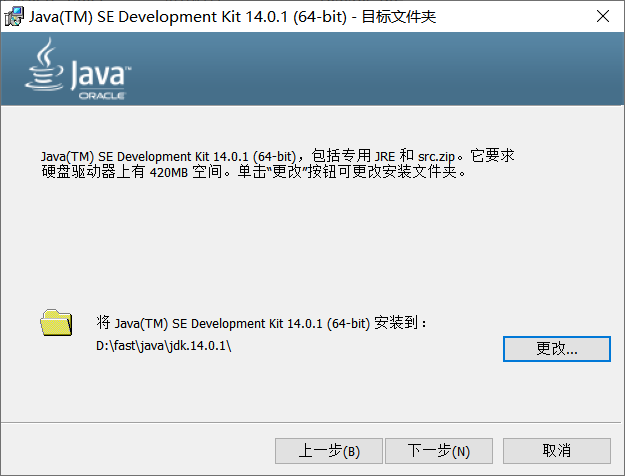The image size is (625, 476).
Task: Click the 更改... button to change the folder
Action: coord(556,349)
